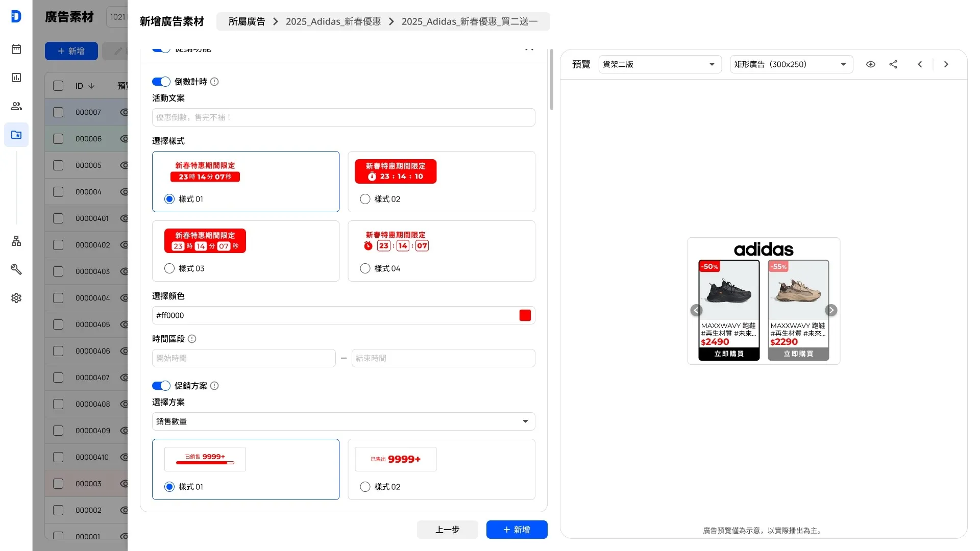
Task: Select countdown 樣式 02 radio button
Action: click(x=365, y=199)
